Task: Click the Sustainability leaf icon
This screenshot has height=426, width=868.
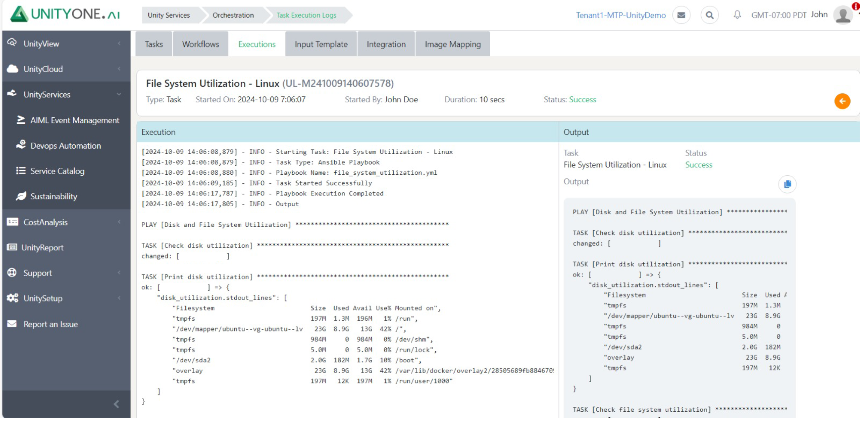Action: click(21, 196)
